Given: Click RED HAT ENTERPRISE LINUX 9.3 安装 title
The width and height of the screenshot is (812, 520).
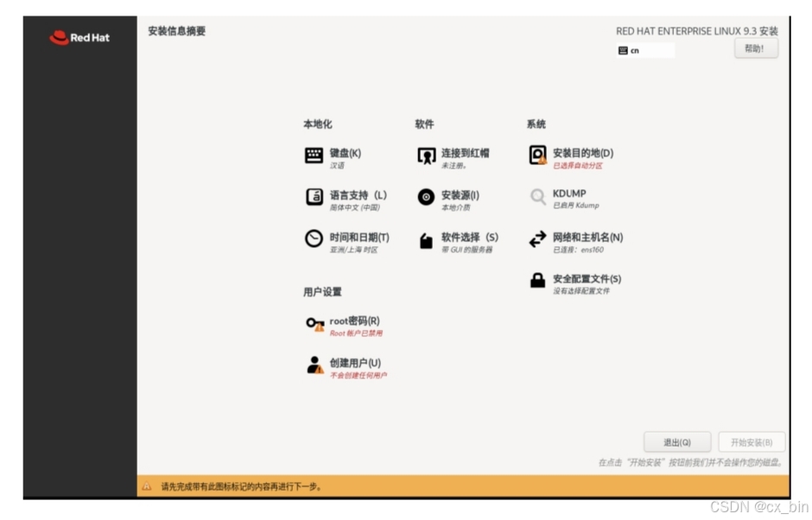Looking at the screenshot, I should coord(697,31).
